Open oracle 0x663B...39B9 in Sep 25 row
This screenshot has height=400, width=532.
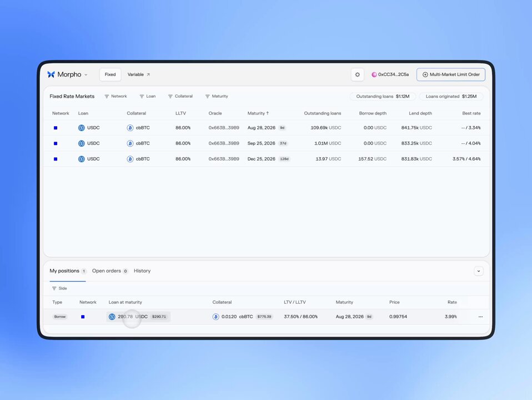click(x=224, y=144)
